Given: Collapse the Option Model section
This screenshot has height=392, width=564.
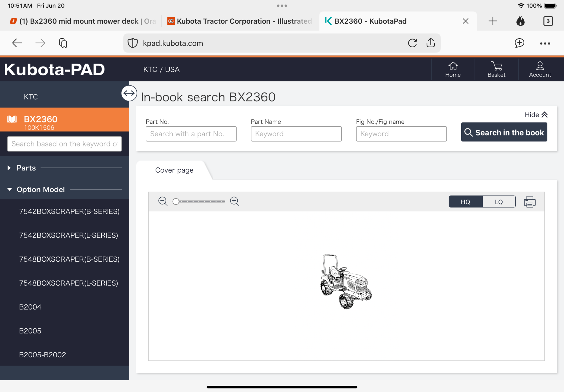Looking at the screenshot, I should 40,189.
